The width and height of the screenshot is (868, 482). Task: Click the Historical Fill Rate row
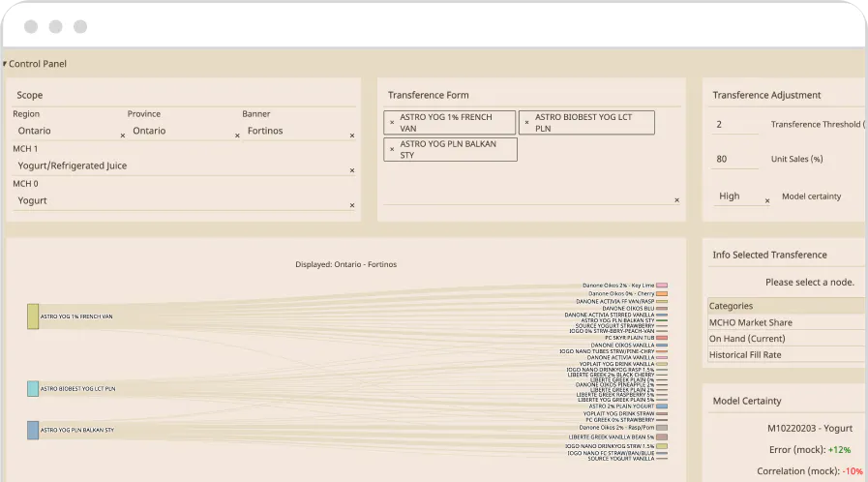click(x=786, y=354)
